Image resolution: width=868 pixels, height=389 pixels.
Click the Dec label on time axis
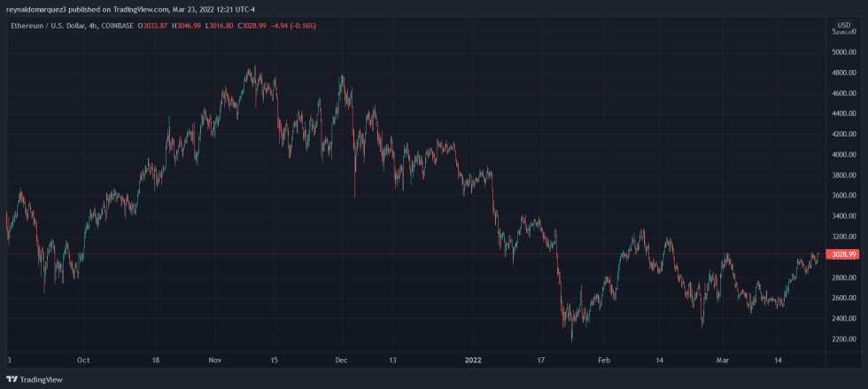[341, 360]
